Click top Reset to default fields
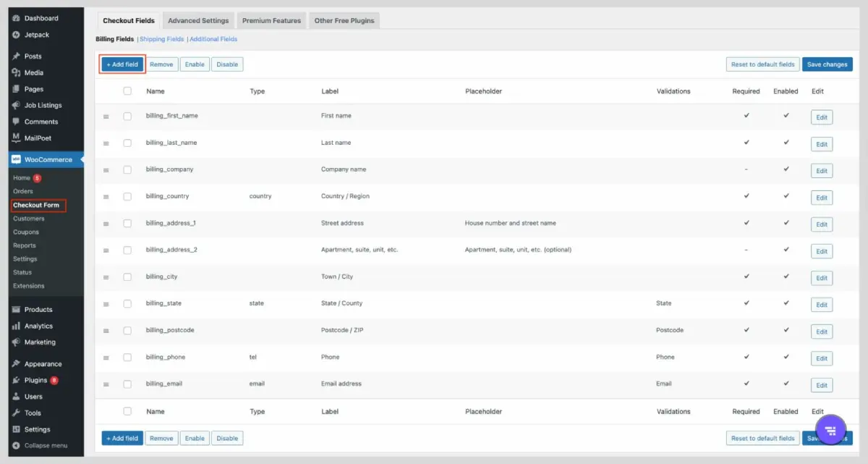This screenshot has height=464, width=868. click(x=762, y=64)
